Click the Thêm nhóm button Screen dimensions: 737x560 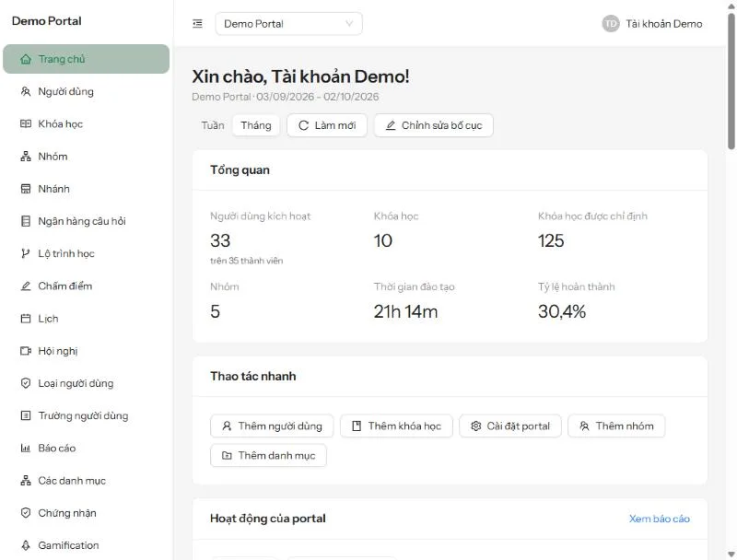[x=616, y=426]
